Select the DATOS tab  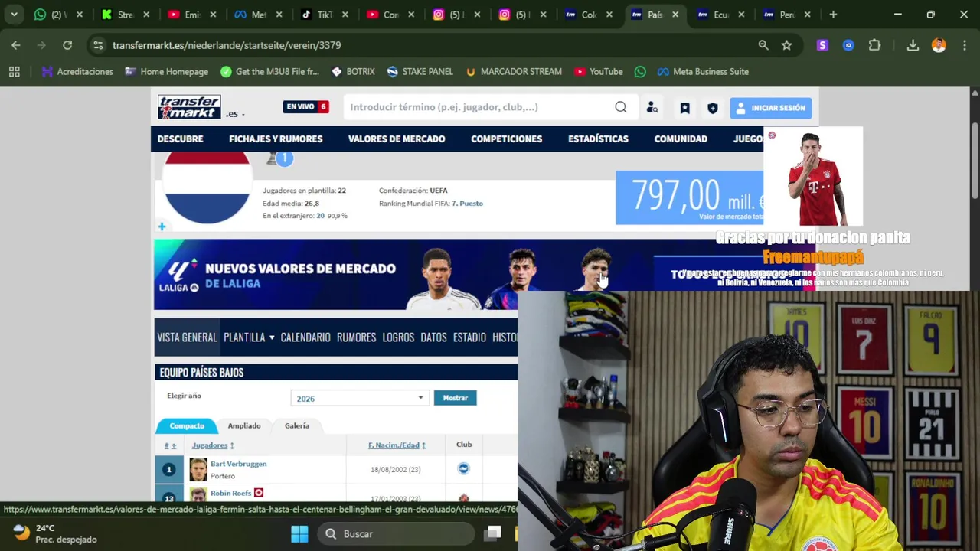(x=433, y=337)
